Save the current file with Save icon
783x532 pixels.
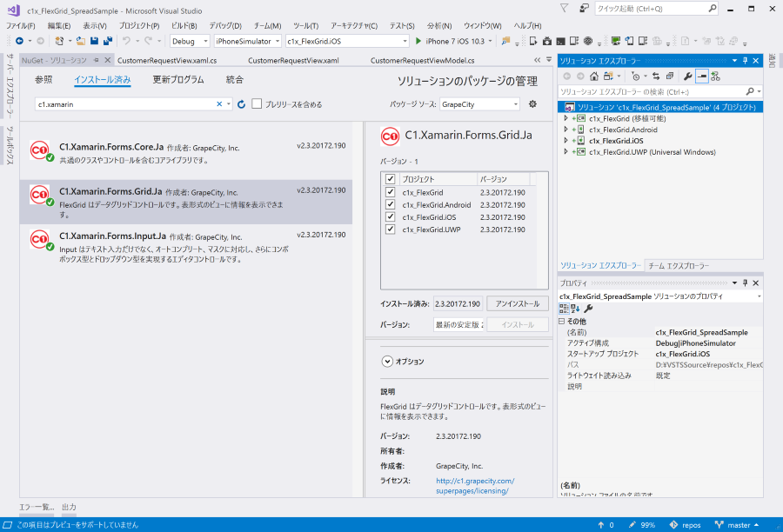coord(94,41)
